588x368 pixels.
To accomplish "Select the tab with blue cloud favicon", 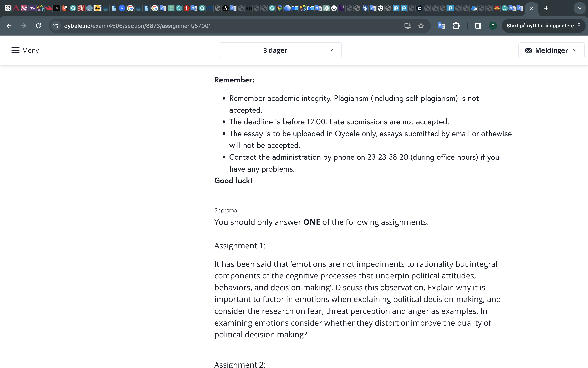I will (x=473, y=8).
